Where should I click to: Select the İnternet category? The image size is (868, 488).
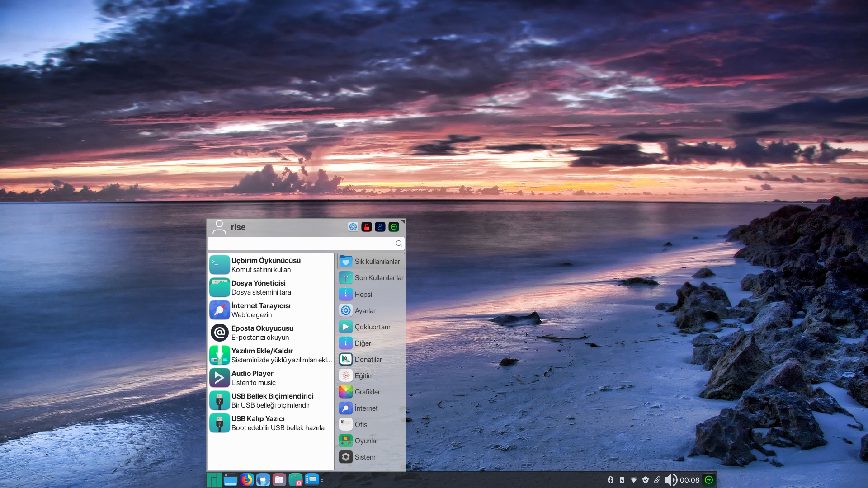pos(371,408)
